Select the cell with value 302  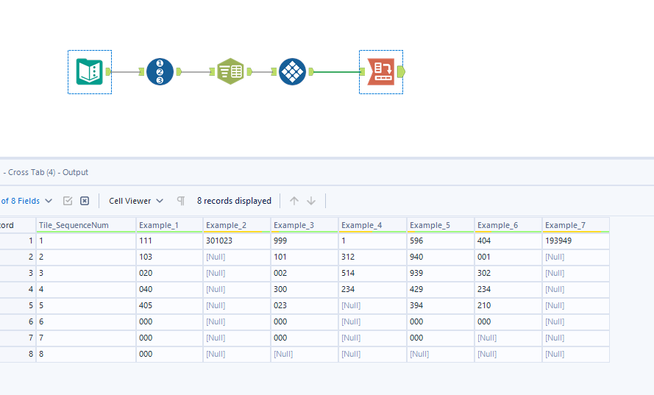508,273
